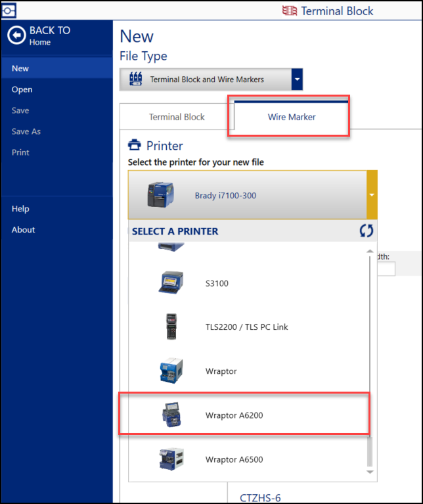
Task: Open Help from the sidebar
Action: (x=57, y=208)
